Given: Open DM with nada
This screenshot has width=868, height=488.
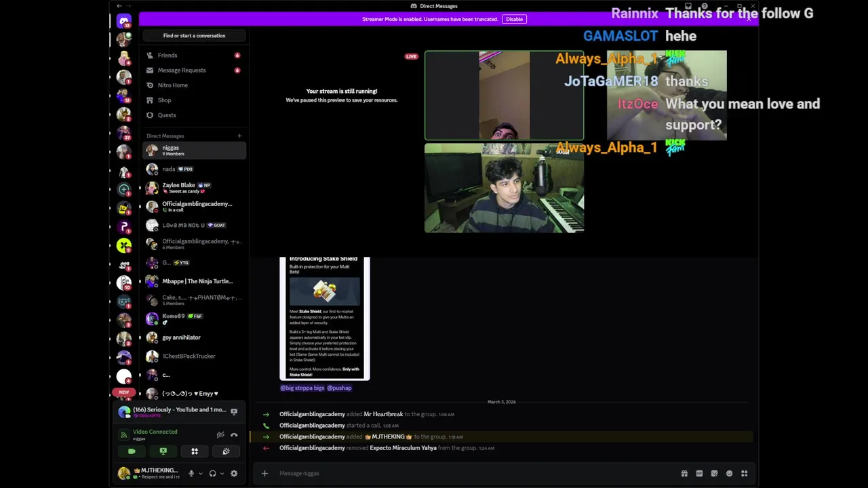Looking at the screenshot, I should (194, 169).
